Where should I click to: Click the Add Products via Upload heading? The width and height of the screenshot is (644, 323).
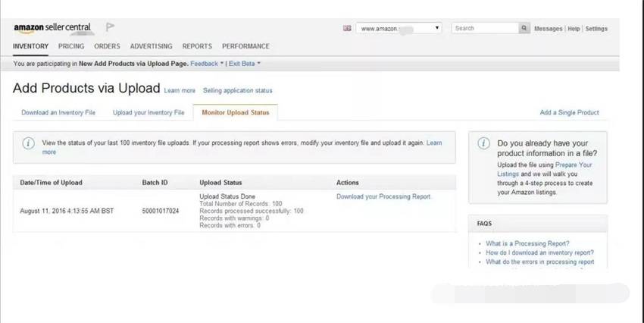pos(86,88)
